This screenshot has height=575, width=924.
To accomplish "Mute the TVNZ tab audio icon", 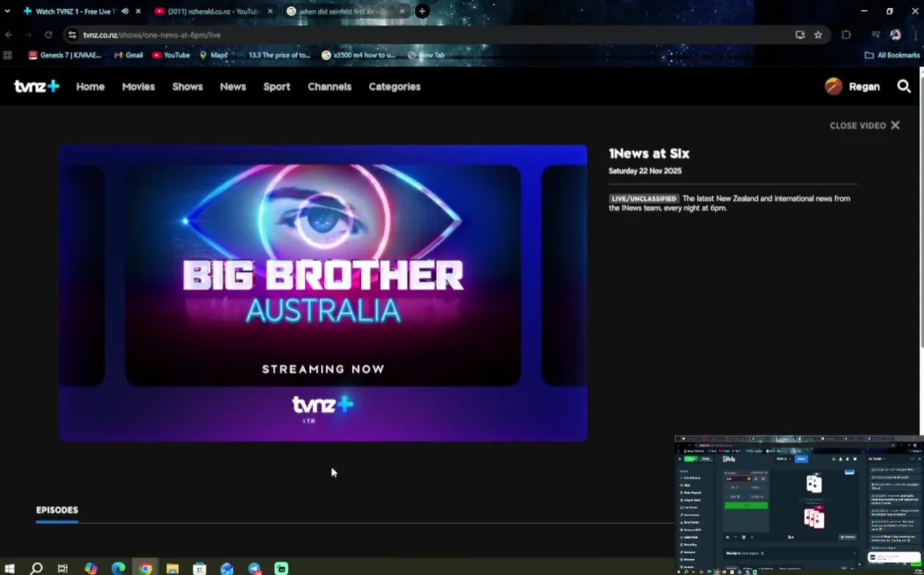I will tap(125, 11).
